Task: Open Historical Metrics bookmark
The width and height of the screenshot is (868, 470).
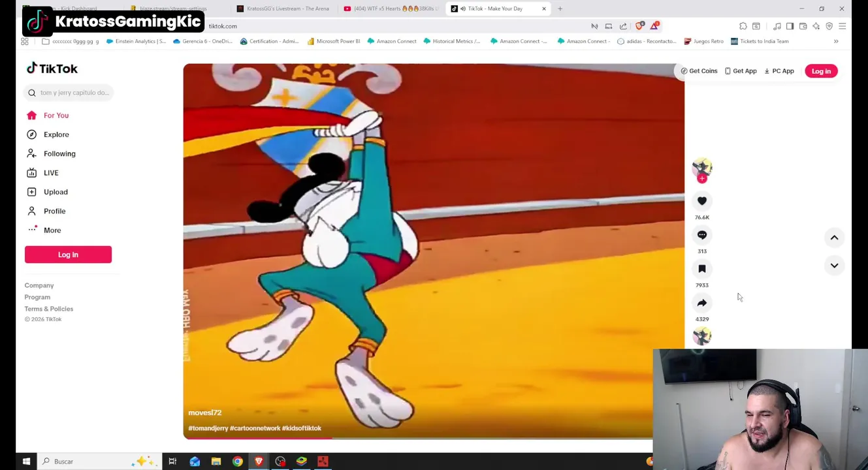Action: [x=451, y=41]
